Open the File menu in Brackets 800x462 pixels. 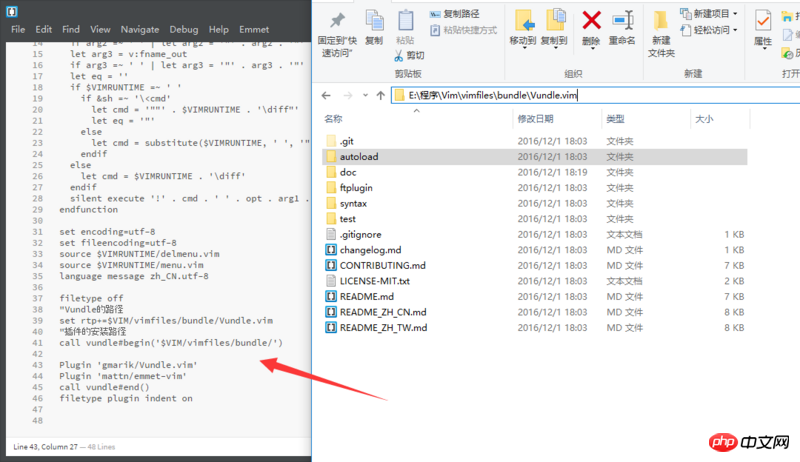pyautogui.click(x=18, y=30)
